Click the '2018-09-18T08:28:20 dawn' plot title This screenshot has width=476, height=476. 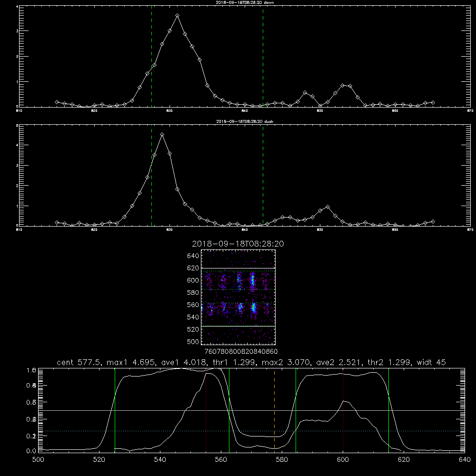pyautogui.click(x=245, y=2)
